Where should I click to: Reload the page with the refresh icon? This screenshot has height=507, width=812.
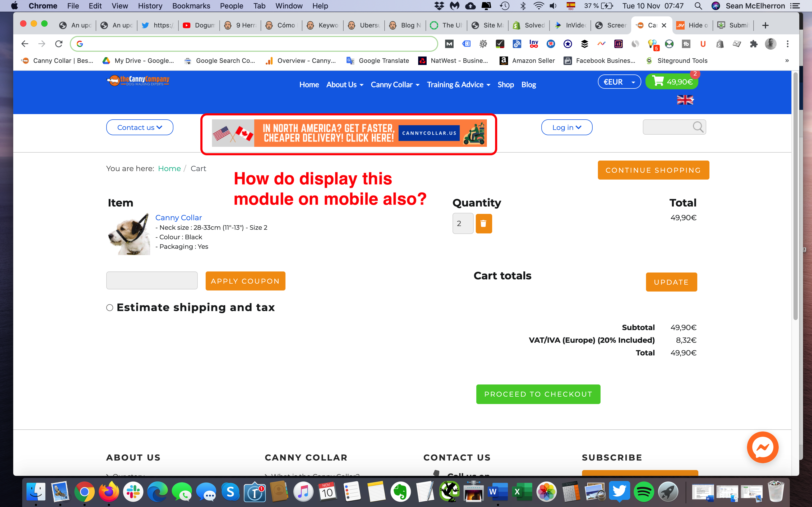point(59,44)
